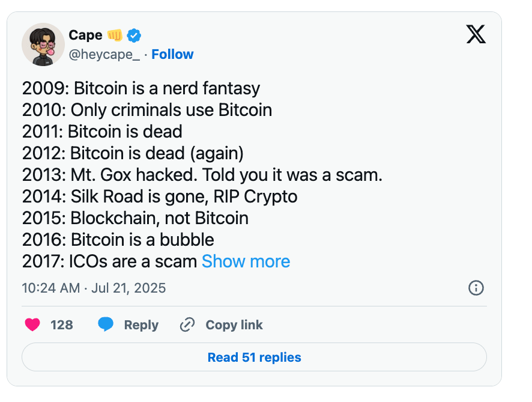Viewport: 532px width, 402px height.
Task: Click Cape's profile avatar
Action: tap(43, 44)
